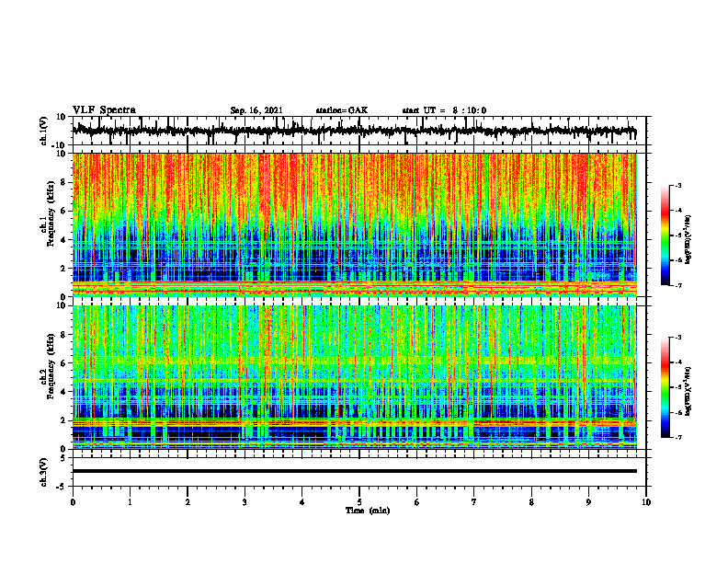Click the time axis tick label "1"

(x=130, y=502)
